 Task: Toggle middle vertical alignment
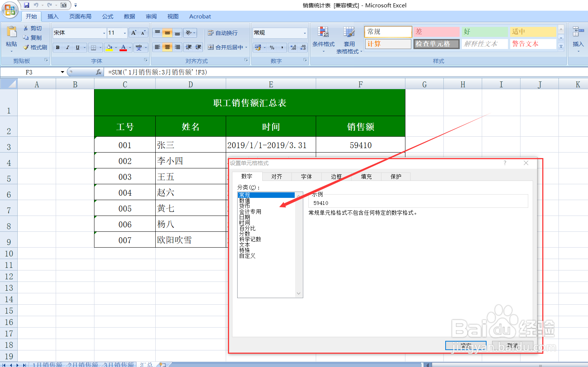click(167, 33)
